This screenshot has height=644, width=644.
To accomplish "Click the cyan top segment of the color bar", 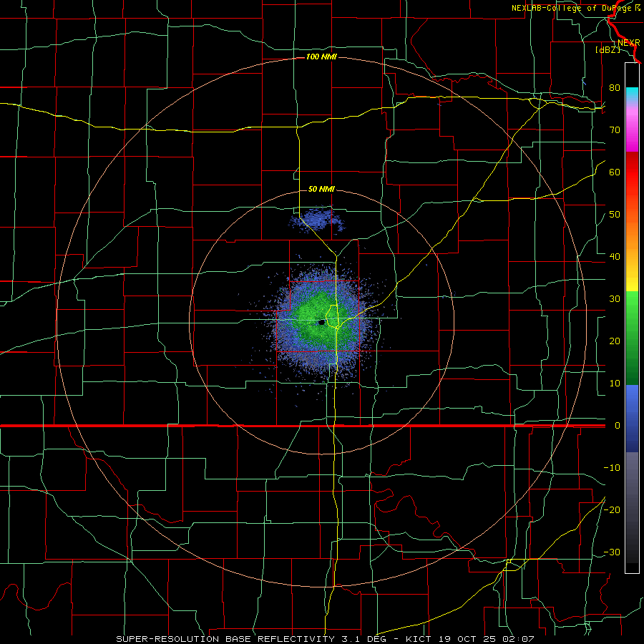I will pos(632,94).
